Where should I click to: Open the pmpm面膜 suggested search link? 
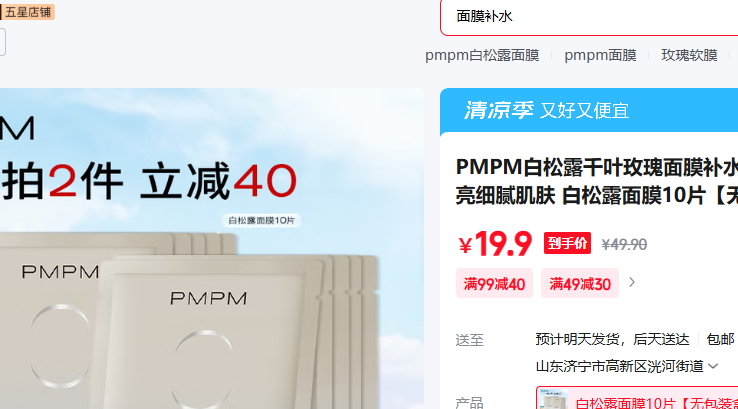600,55
